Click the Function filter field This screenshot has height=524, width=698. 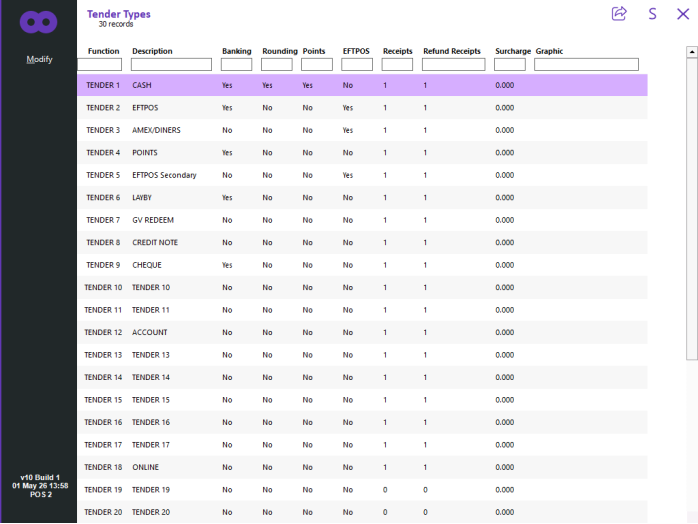(100, 65)
